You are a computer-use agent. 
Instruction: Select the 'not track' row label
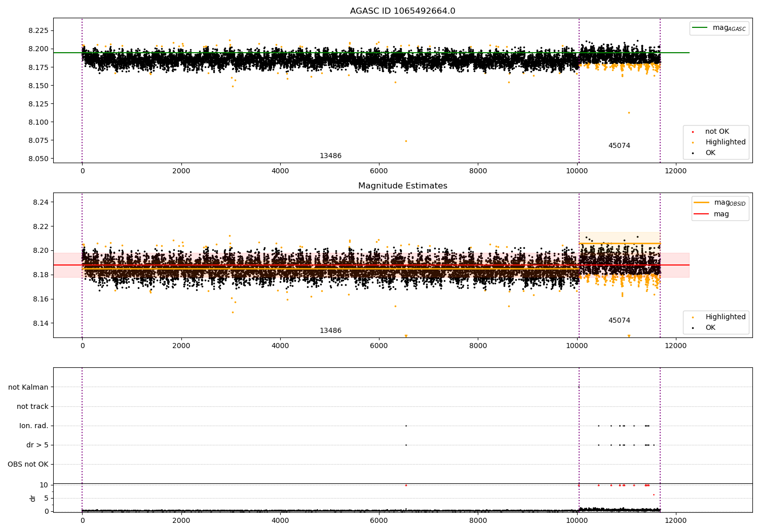(32, 407)
